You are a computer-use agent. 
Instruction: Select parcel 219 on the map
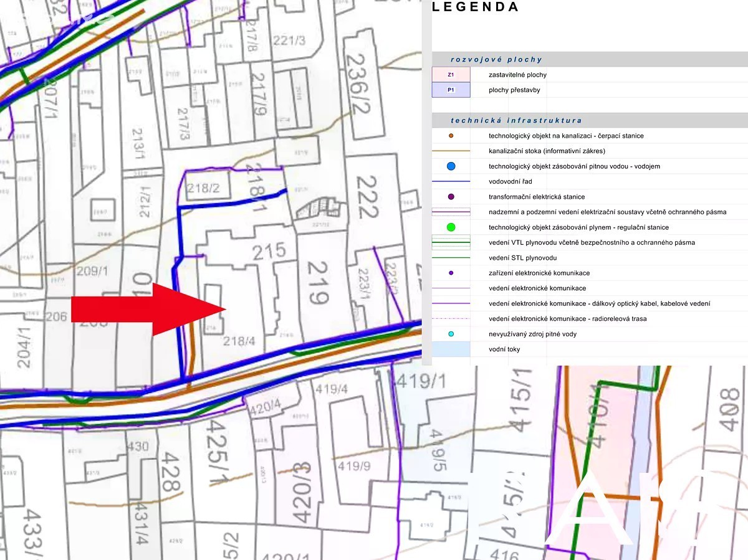(x=318, y=282)
